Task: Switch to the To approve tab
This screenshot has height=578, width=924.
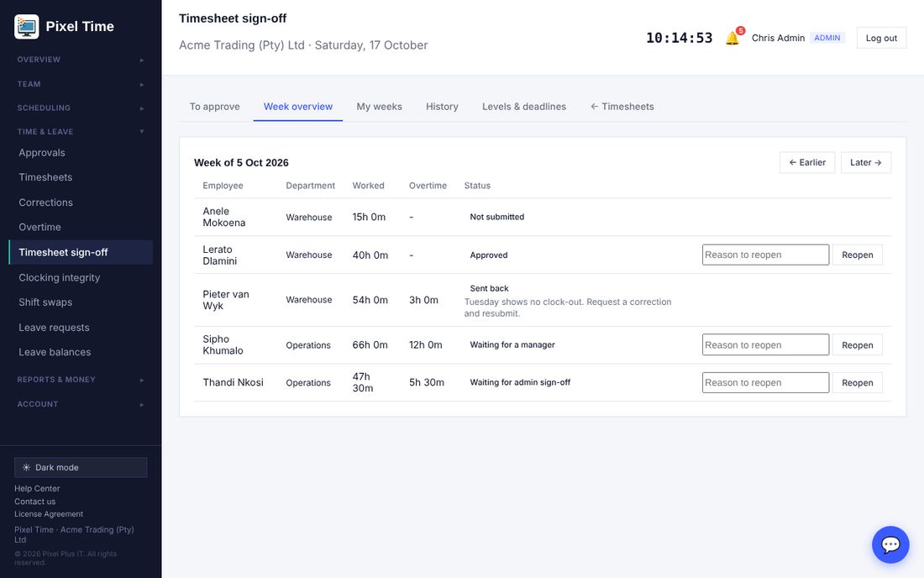Action: [x=214, y=107]
